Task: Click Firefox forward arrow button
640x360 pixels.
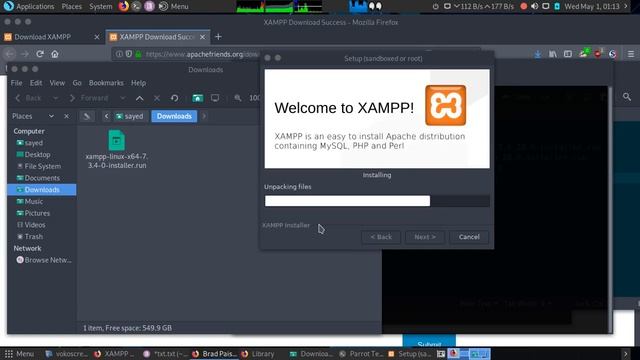Action: (x=25, y=54)
